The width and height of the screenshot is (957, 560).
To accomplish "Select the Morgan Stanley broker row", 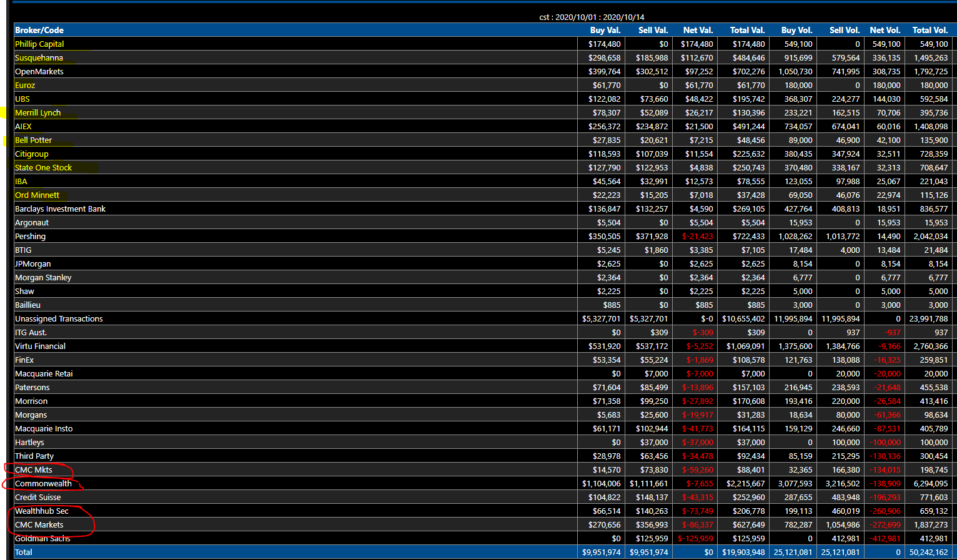I will pos(485,277).
